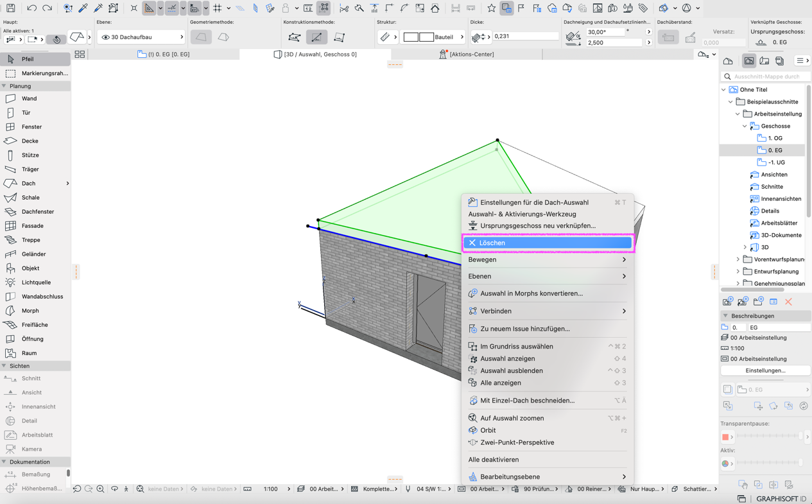
Task: Expand the Dach tool submenu arrow
Action: [x=67, y=184]
